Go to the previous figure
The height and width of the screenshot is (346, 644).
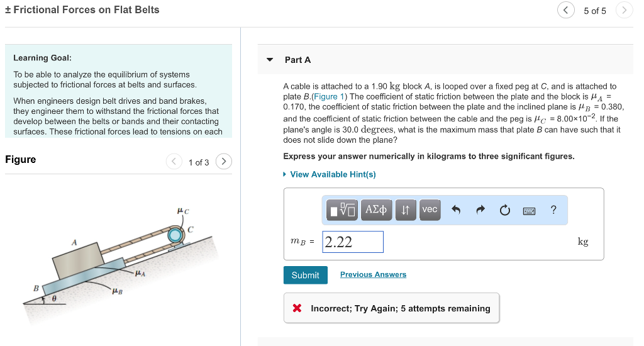click(174, 162)
